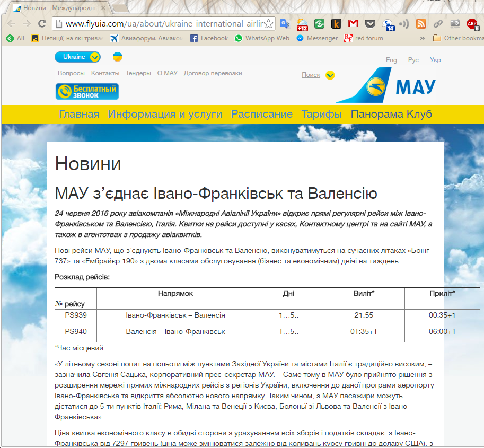Click the MAU airline logo
Screen dimensions: 484x448
tap(386, 85)
